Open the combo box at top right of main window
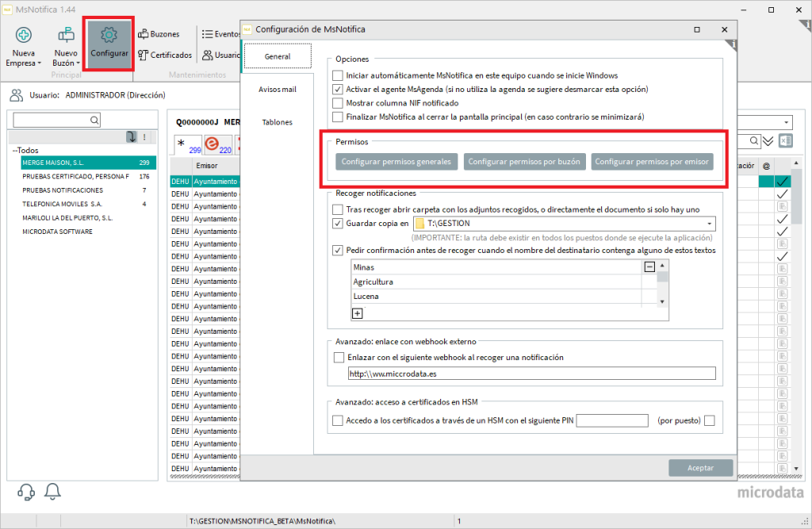This screenshot has width=812, height=529. coord(765,122)
